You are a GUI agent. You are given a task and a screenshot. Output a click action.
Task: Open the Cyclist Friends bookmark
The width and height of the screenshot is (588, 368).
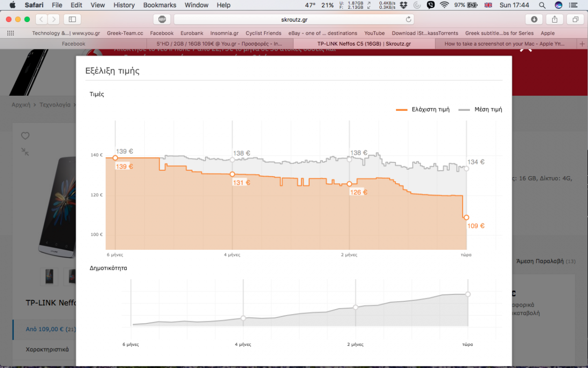click(264, 33)
